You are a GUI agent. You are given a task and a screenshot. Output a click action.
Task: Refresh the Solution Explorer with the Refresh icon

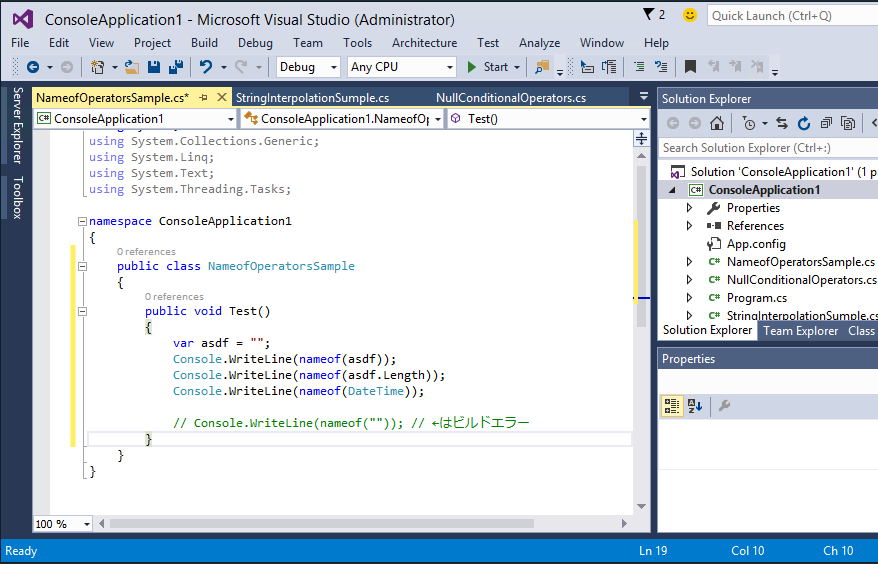804,123
